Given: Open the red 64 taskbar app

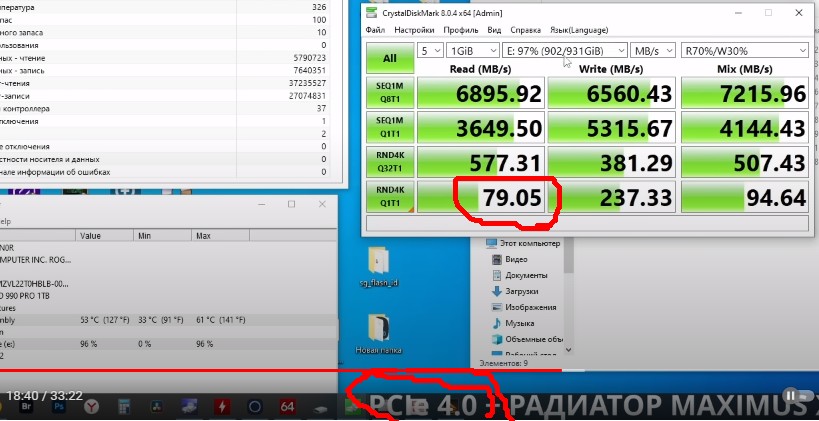Looking at the screenshot, I should pyautogui.click(x=287, y=406).
